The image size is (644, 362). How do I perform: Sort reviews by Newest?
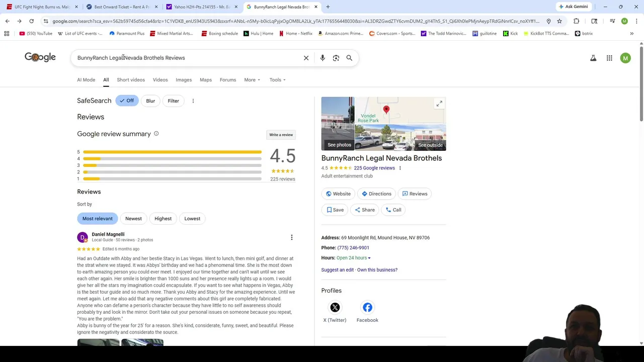point(133,219)
